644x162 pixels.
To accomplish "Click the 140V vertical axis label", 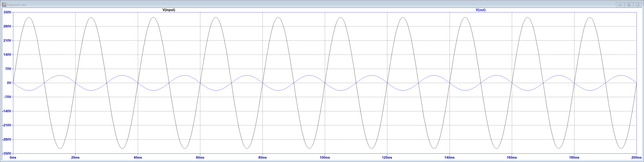I will click(x=7, y=55).
